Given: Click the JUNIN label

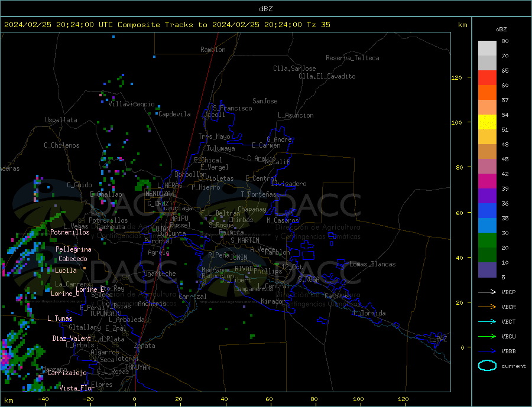Looking at the screenshot, I should coord(239,258).
